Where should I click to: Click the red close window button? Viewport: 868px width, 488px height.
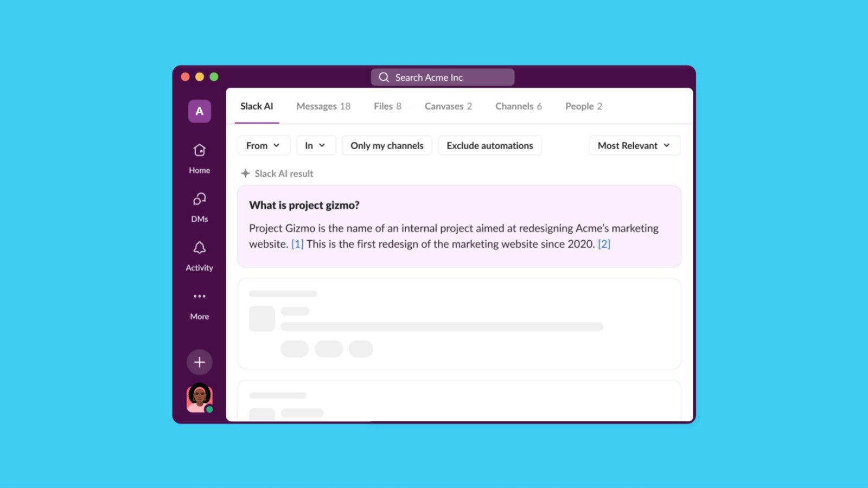[185, 77]
